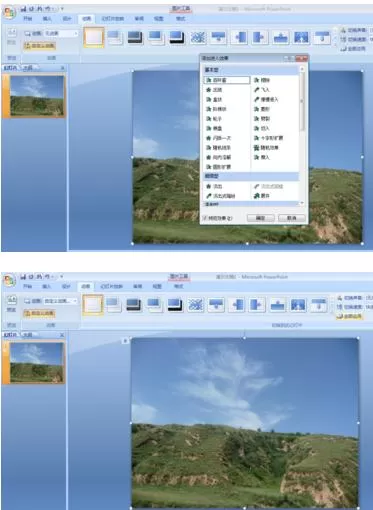The height and width of the screenshot is (510, 373).
Task: Select the 切入 effect
Action: point(262,128)
